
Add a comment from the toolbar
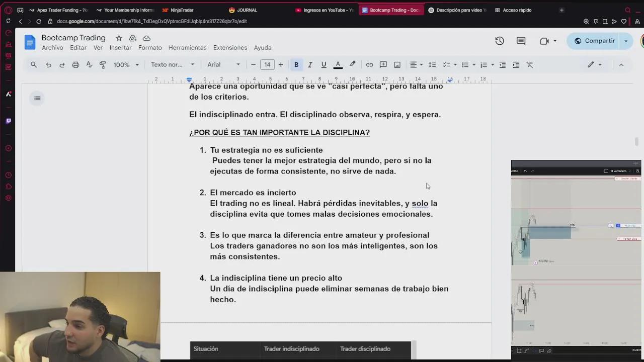coord(383,64)
